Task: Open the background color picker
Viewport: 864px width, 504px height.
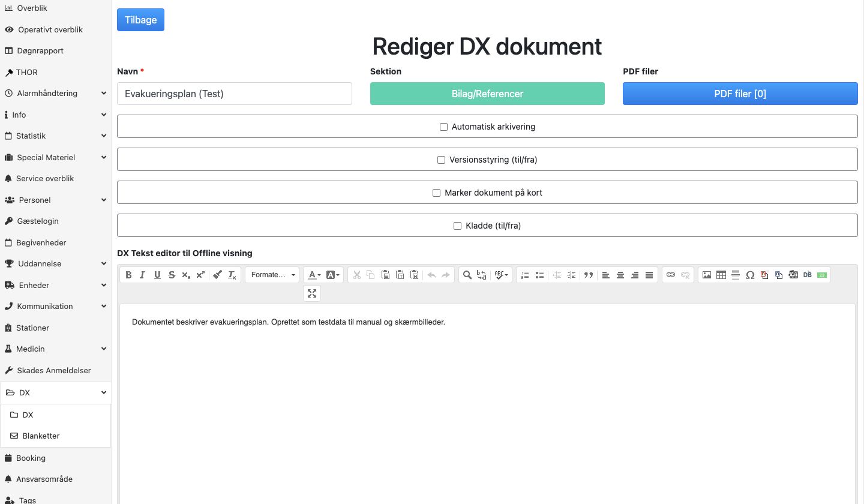Action: [x=333, y=275]
